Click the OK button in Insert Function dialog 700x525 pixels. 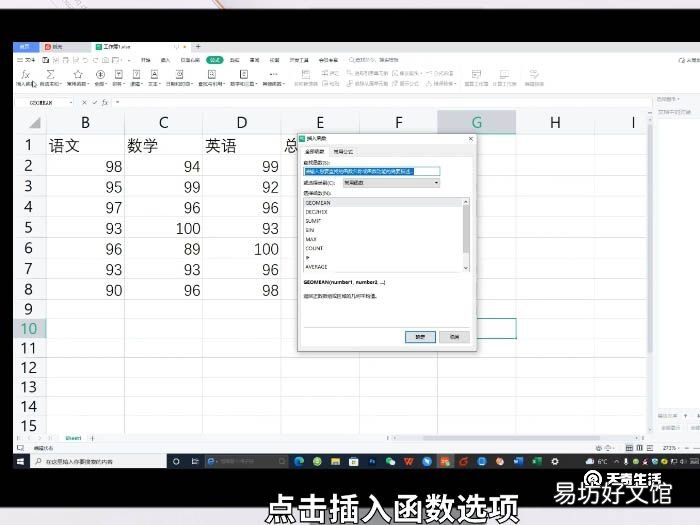pos(420,337)
